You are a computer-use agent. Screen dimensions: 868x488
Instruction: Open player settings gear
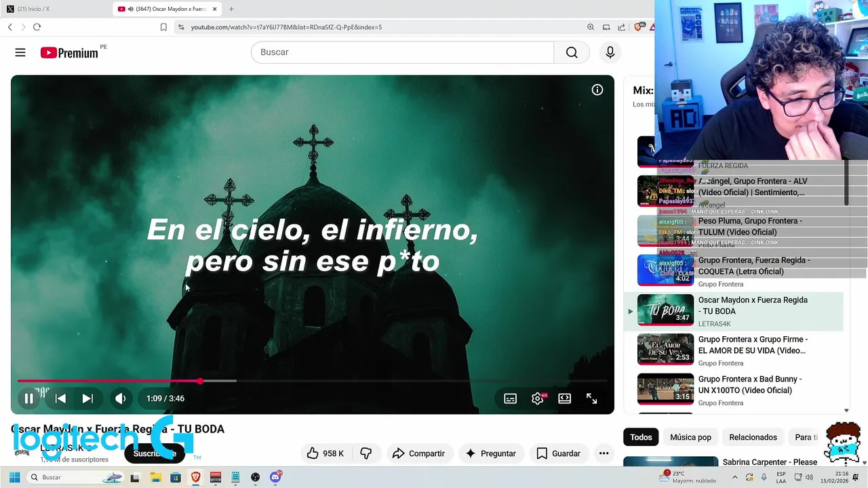click(x=538, y=399)
